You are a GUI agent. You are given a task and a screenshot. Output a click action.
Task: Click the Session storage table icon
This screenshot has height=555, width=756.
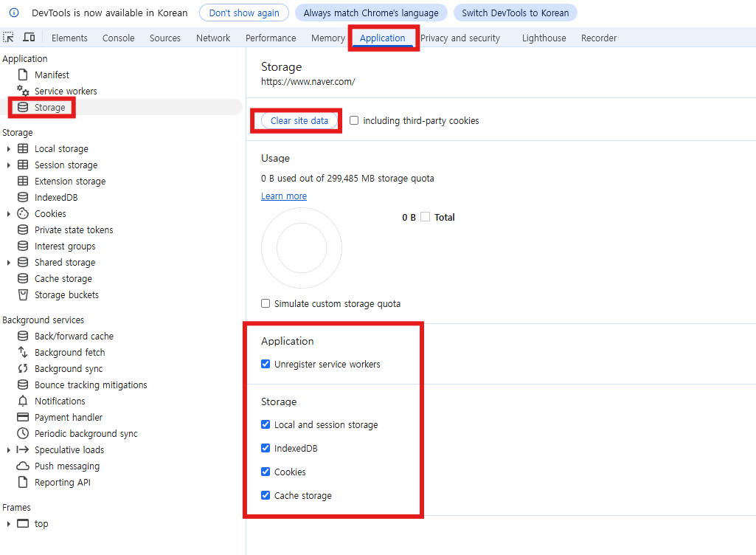coord(23,165)
